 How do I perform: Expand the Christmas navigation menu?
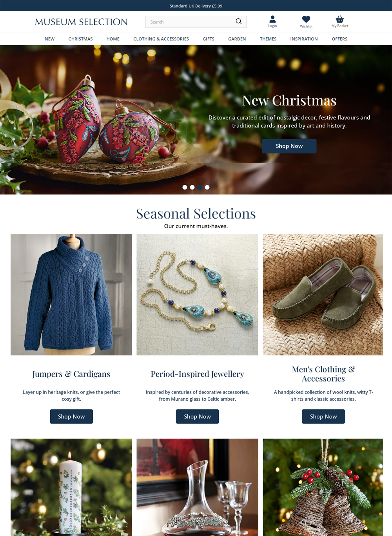tap(80, 39)
